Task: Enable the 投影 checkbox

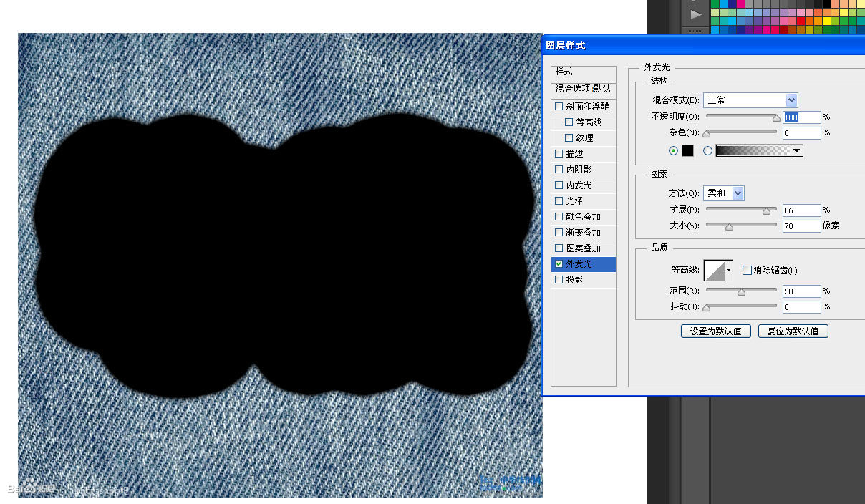Action: (559, 280)
